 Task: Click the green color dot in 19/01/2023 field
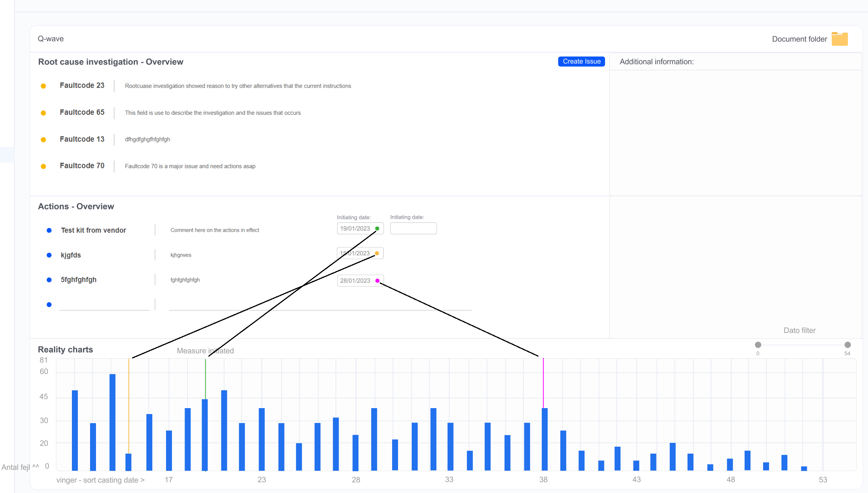click(377, 229)
